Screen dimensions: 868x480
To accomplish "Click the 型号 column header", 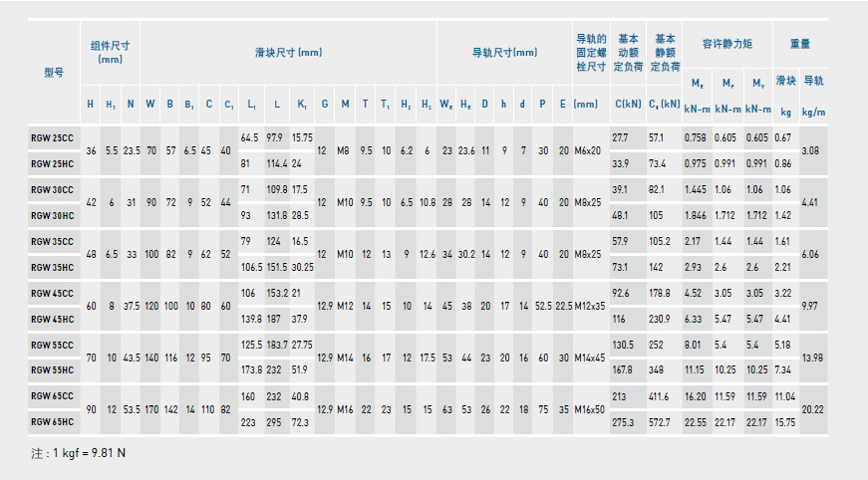I will [54, 73].
